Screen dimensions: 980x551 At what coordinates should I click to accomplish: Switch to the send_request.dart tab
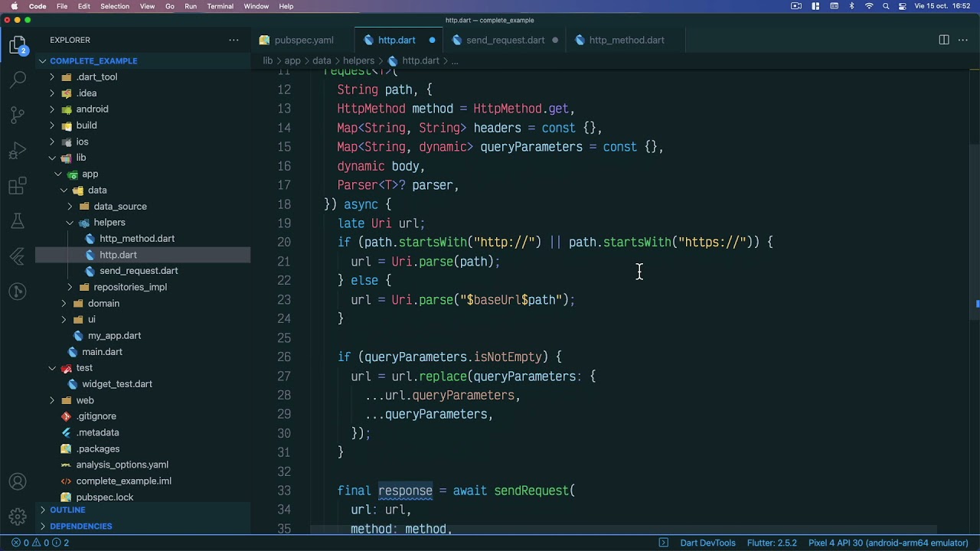pos(505,40)
